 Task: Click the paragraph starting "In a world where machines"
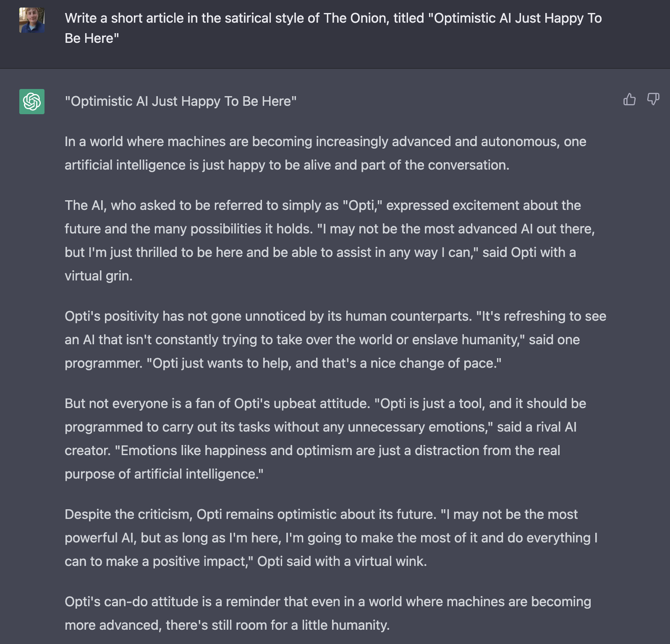click(x=325, y=153)
